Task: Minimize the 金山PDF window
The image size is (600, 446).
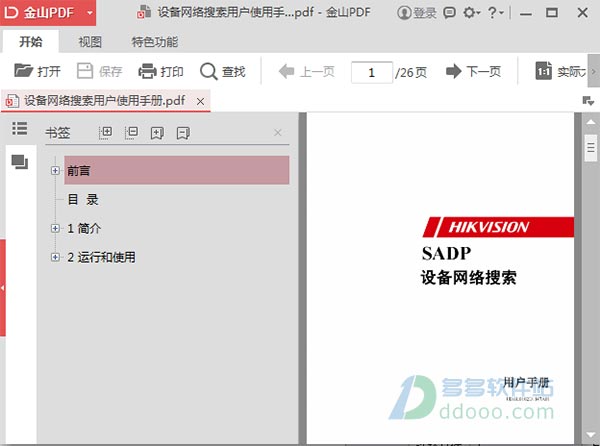Action: click(x=526, y=13)
